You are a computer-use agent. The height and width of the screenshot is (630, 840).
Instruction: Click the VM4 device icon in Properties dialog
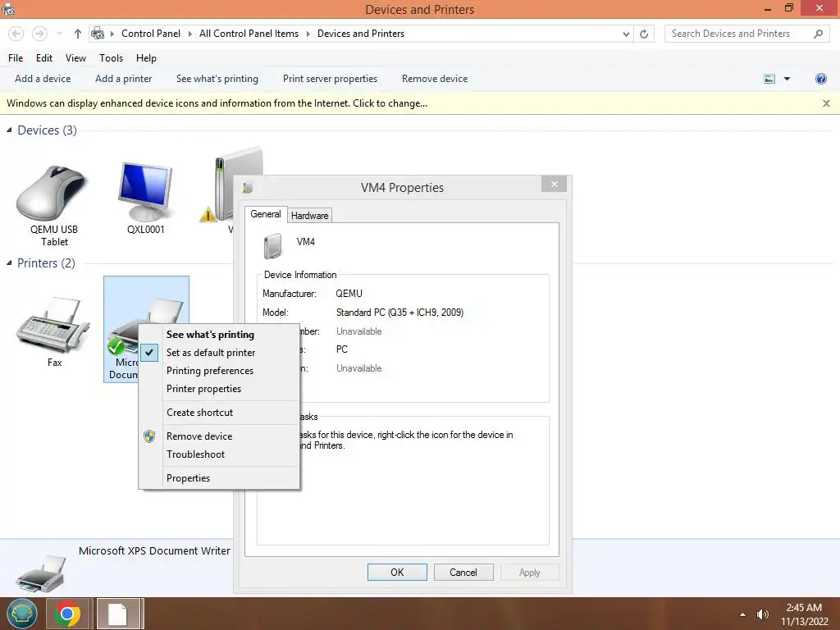272,246
